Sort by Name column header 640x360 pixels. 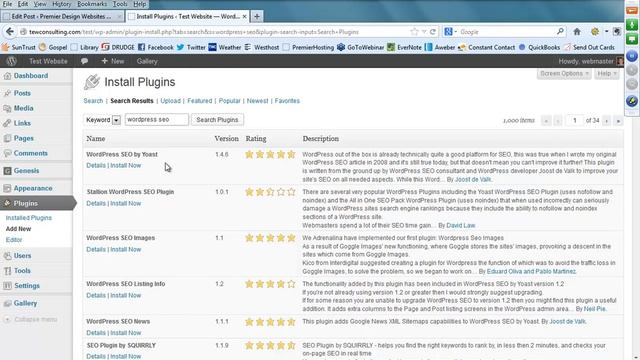click(96, 139)
